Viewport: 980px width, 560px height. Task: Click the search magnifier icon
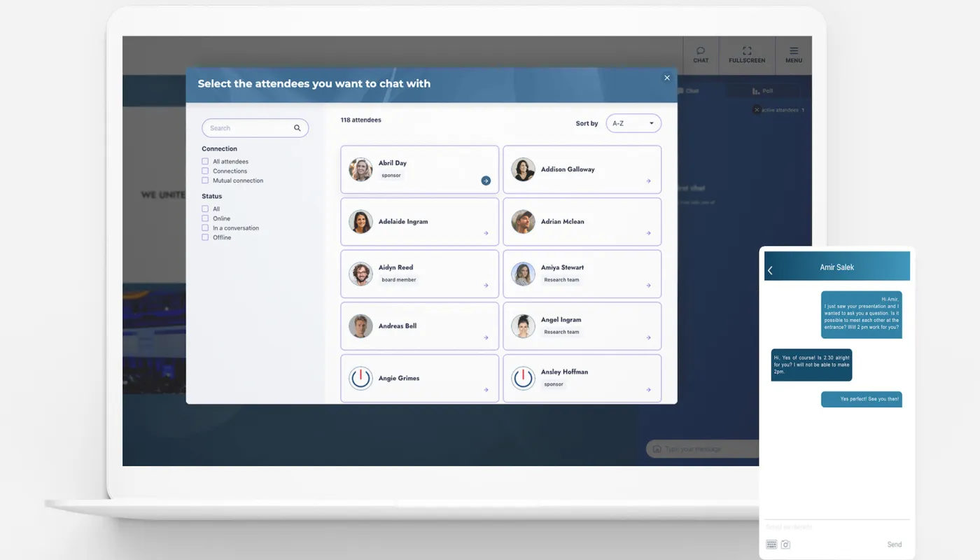point(297,128)
